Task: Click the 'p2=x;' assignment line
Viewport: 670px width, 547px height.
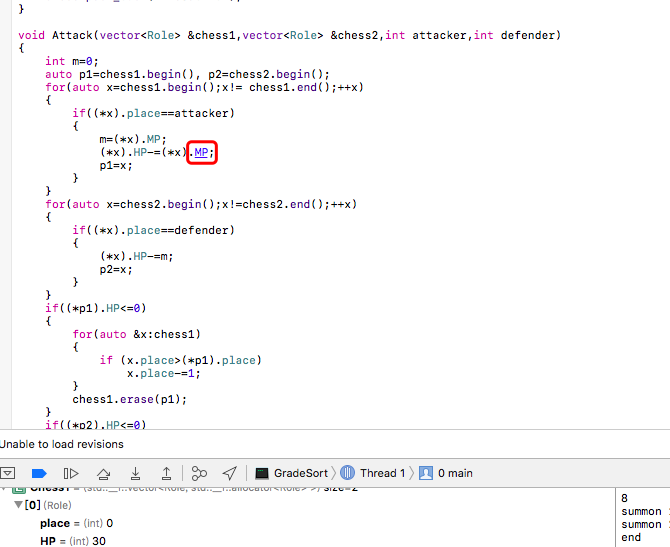Action: click(116, 270)
